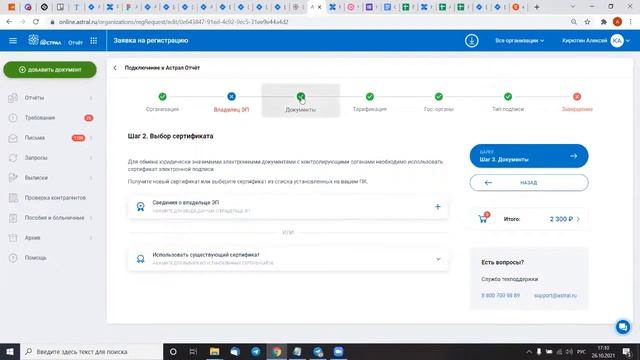Expand Пособия и больничные chevron
This screenshot has width=640, height=360.
[91, 218]
